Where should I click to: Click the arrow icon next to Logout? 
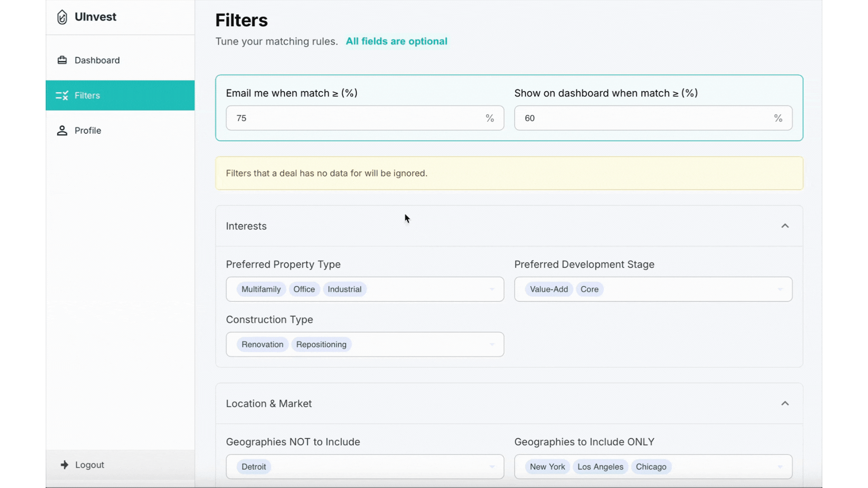[65, 465]
